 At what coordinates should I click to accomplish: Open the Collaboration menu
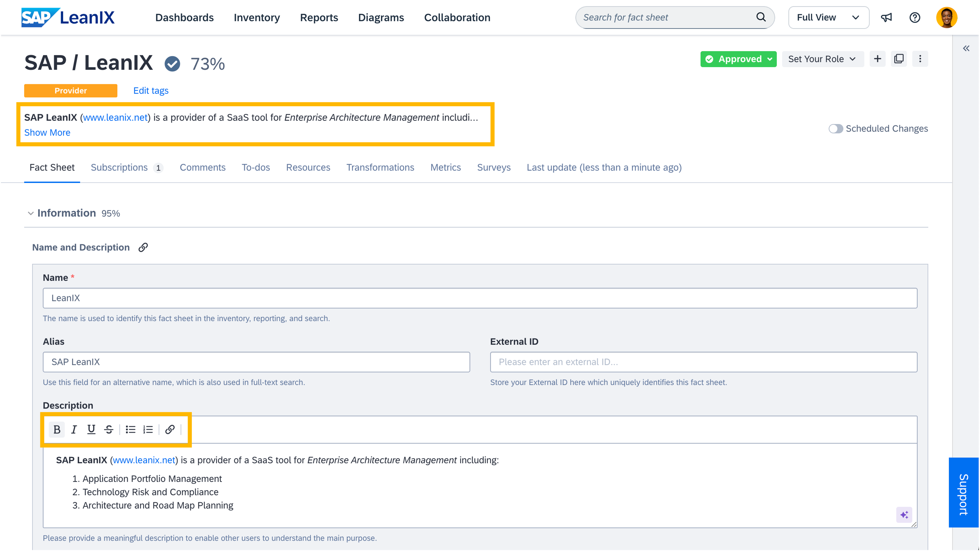click(457, 17)
